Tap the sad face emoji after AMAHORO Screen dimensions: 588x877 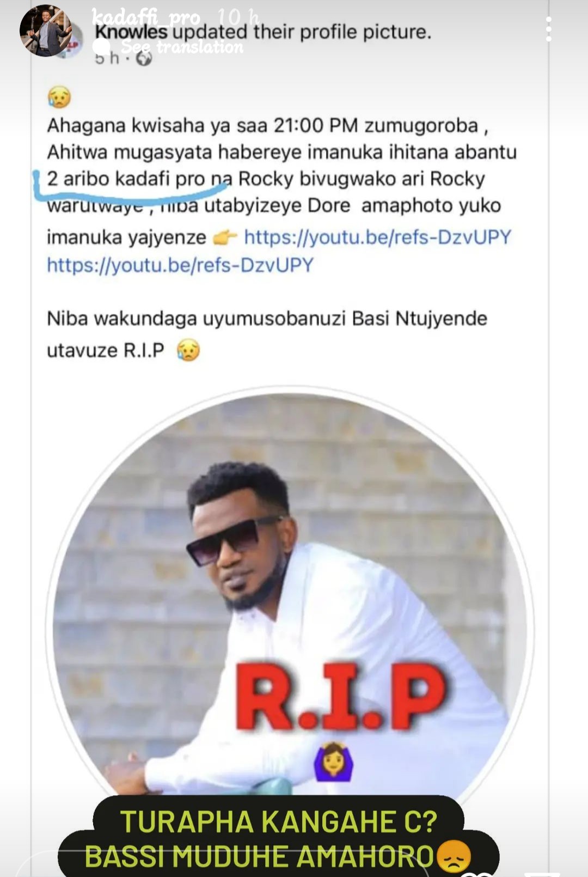coord(453,856)
